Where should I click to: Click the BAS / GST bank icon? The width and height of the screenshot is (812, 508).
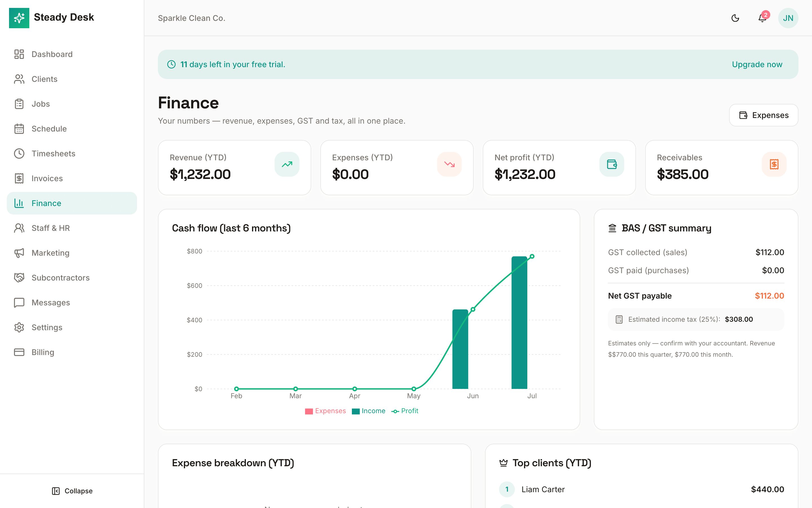612,228
